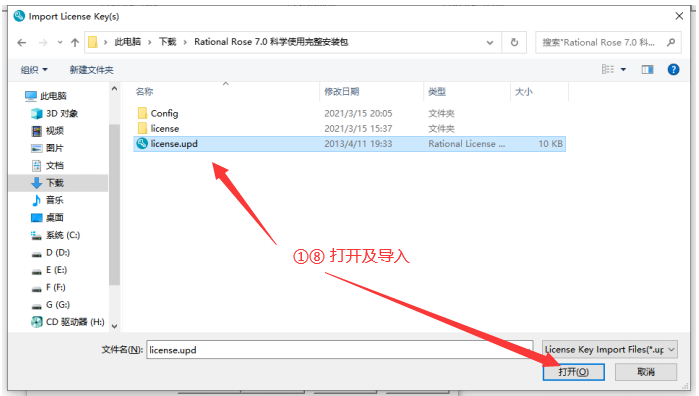Select D (D:) drive

pyautogui.click(x=51, y=252)
